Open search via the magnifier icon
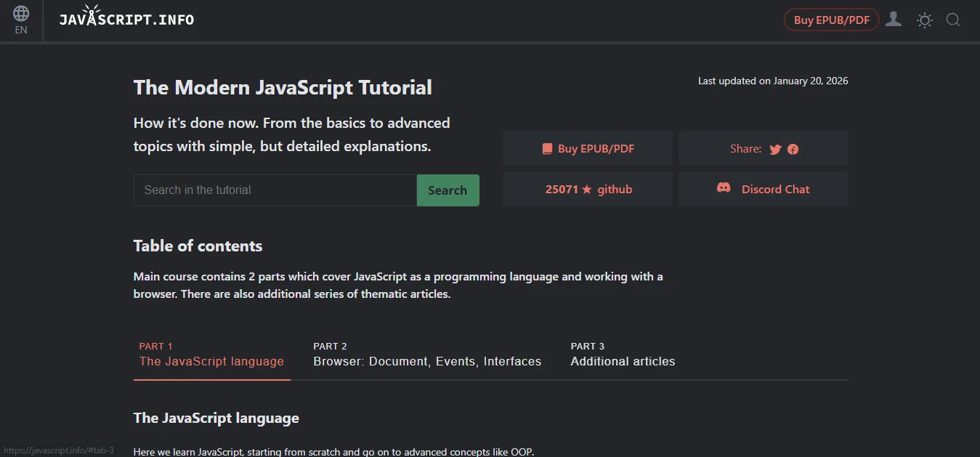Screen dimensions: 980x457 (x=952, y=20)
